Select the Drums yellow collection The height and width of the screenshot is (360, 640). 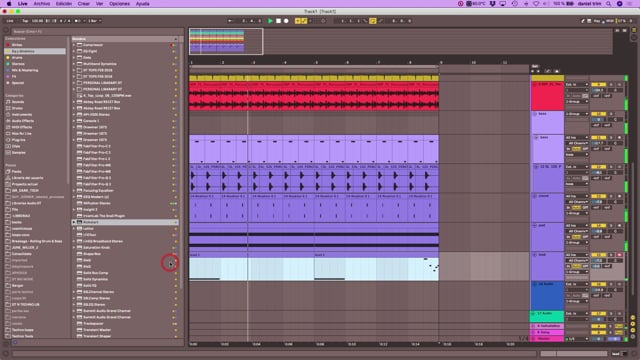17,58
